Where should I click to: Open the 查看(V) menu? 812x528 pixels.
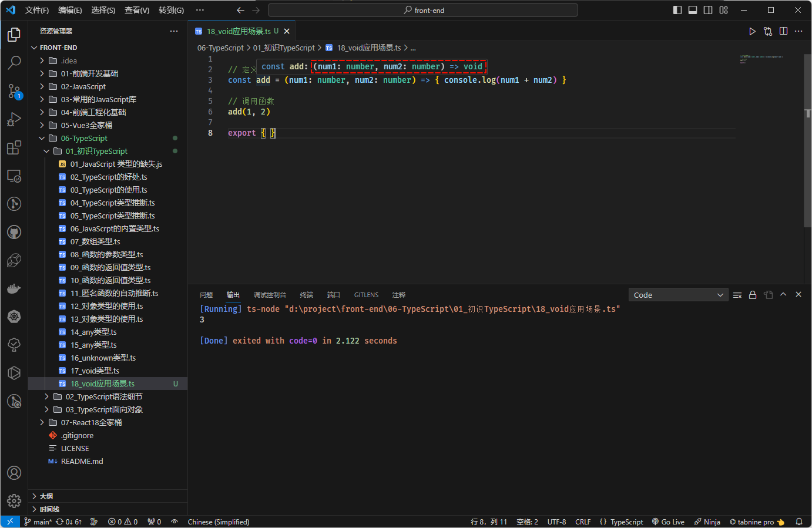[x=137, y=10]
